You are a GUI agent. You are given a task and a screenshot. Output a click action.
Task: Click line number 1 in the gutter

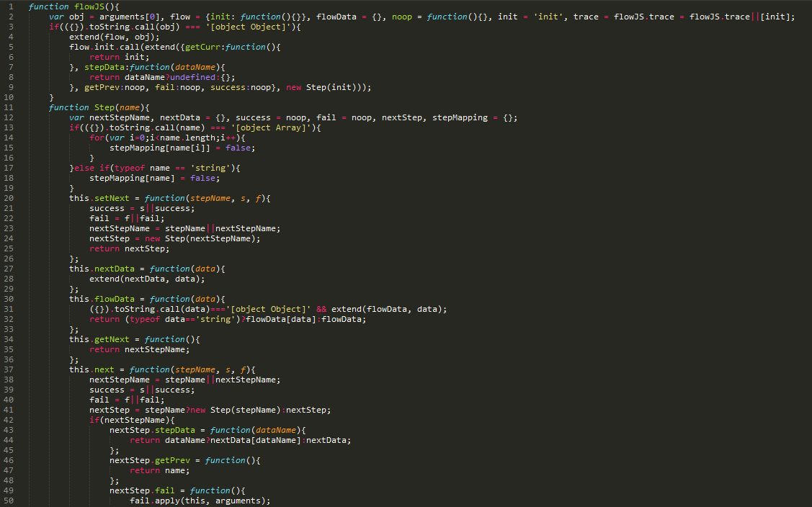pyautogui.click(x=10, y=6)
